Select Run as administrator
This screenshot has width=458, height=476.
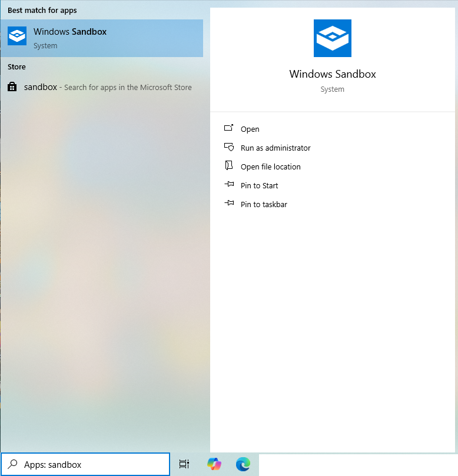tap(276, 148)
